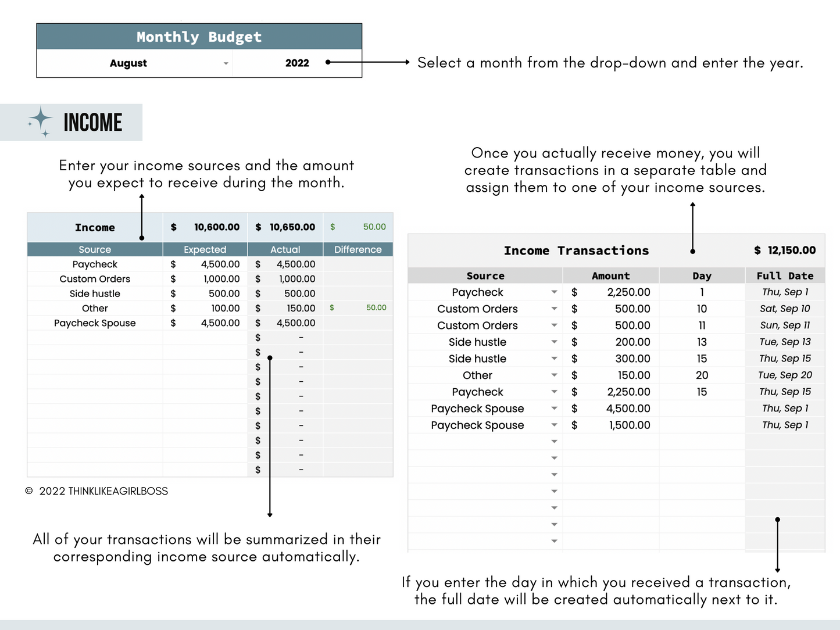Select the Income Transactions total 12,150.00
The width and height of the screenshot is (840, 630).
pos(791,250)
